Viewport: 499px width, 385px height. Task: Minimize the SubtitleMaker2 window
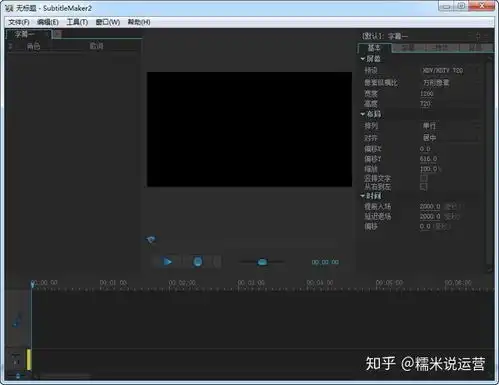(447, 6)
